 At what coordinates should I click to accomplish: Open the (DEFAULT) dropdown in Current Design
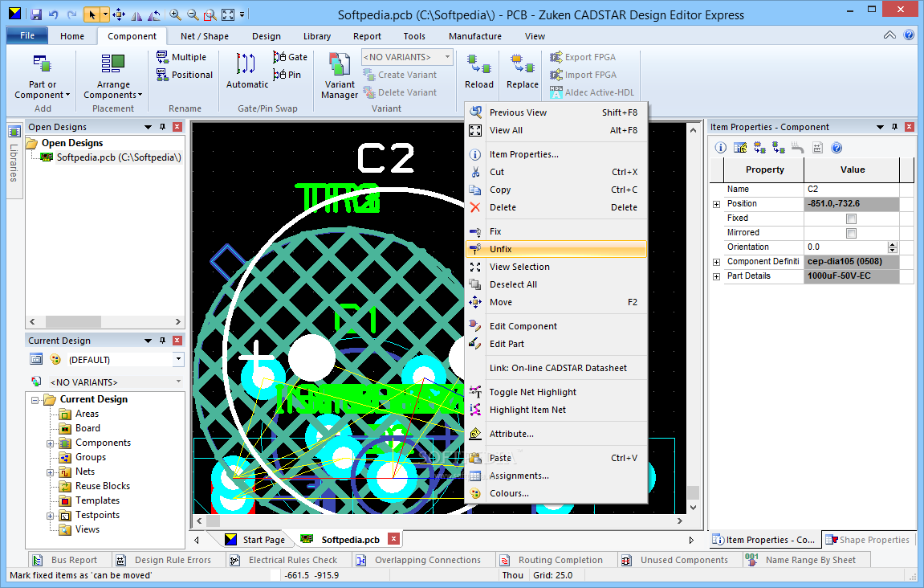click(x=178, y=359)
